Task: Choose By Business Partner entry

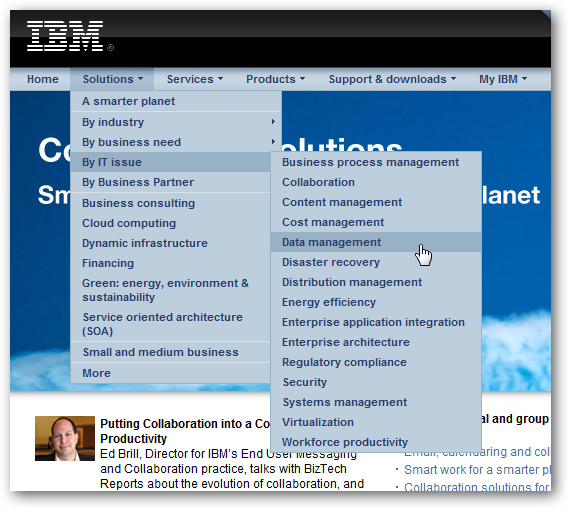Action: tap(171, 182)
